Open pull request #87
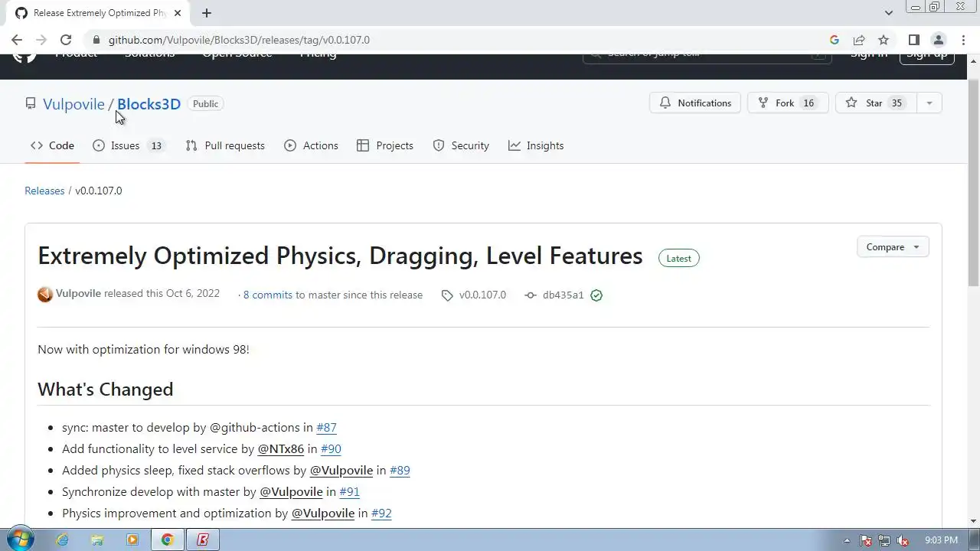 tap(326, 428)
